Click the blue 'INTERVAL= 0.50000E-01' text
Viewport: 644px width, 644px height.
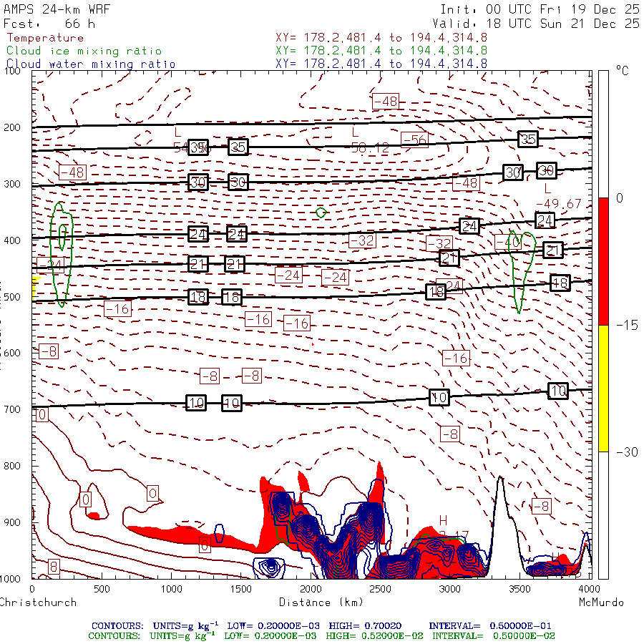(490, 626)
